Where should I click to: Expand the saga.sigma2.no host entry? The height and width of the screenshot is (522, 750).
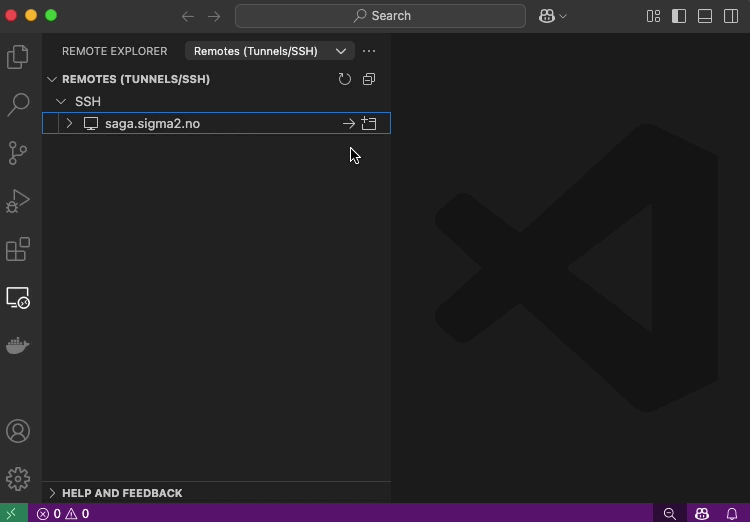tap(69, 123)
